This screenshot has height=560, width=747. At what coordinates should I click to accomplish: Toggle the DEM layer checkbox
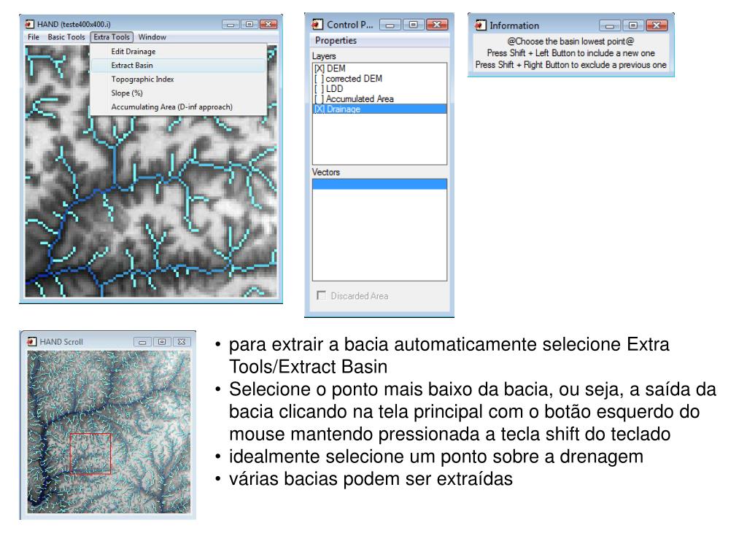[x=320, y=69]
